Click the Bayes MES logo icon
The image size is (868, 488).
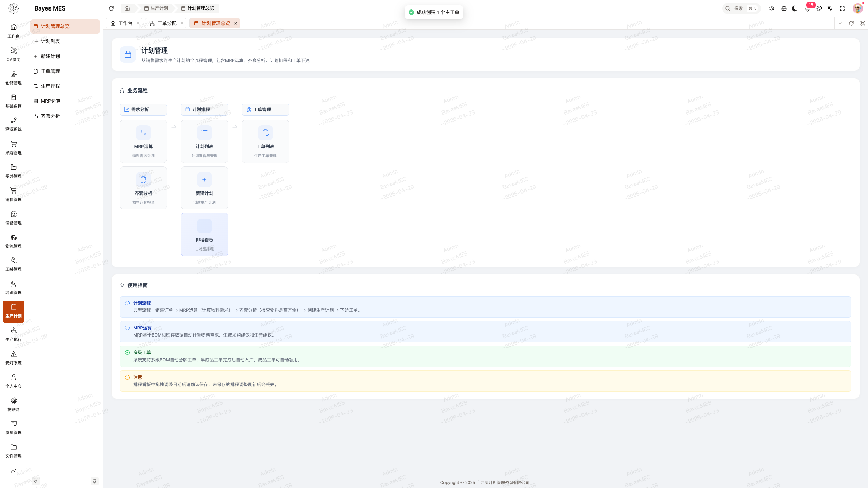click(14, 8)
